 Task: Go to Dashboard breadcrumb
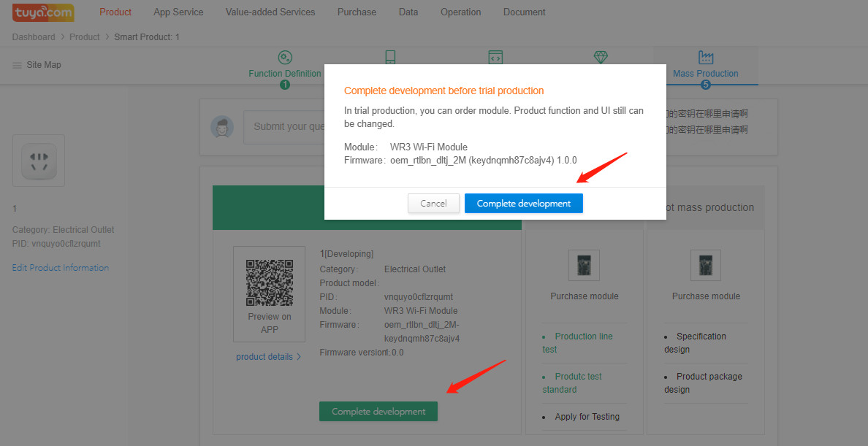click(34, 37)
